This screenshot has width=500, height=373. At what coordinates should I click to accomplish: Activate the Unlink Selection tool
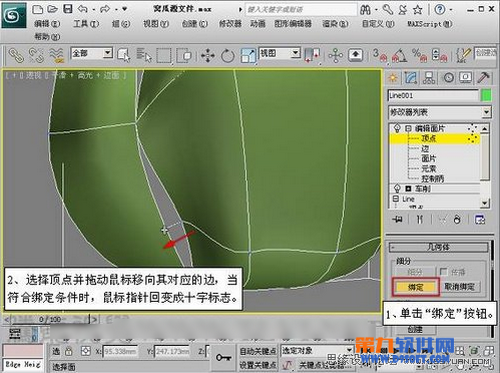[x=36, y=55]
